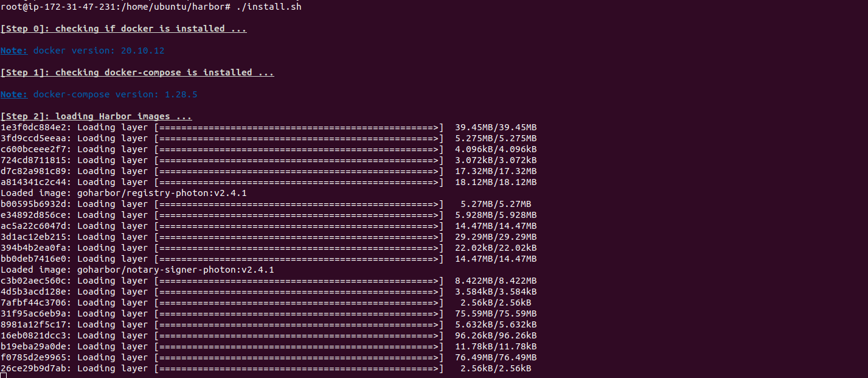Click layer ID 1e3f0dc884e2
This screenshot has width=868, height=378.
pyautogui.click(x=33, y=127)
